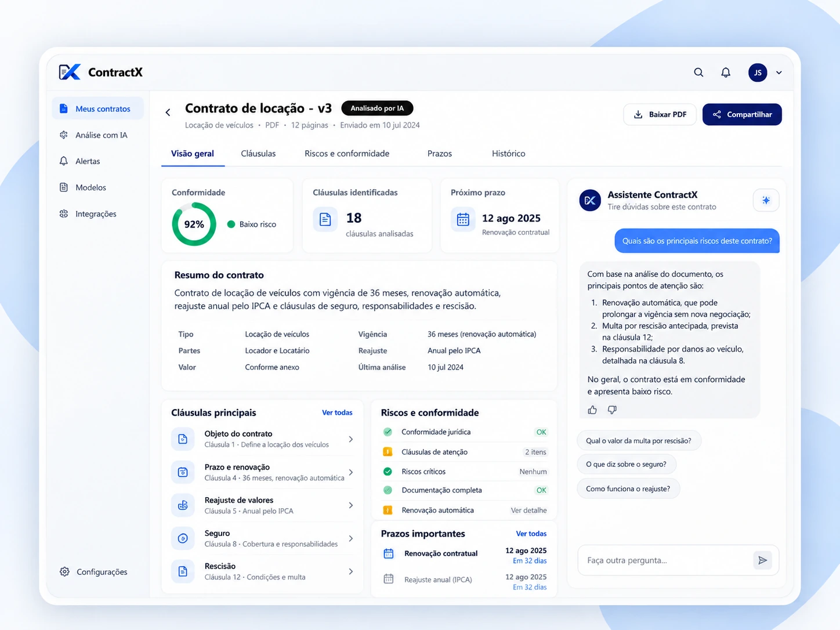
Task: Click the 'Anual pelo IPCA' Reajuste value
Action: click(x=454, y=351)
